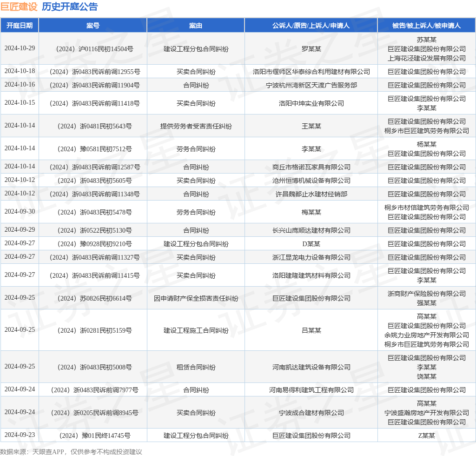Click case number (2024)浙0481民初5643号
476x456 pixels.
tap(95, 127)
